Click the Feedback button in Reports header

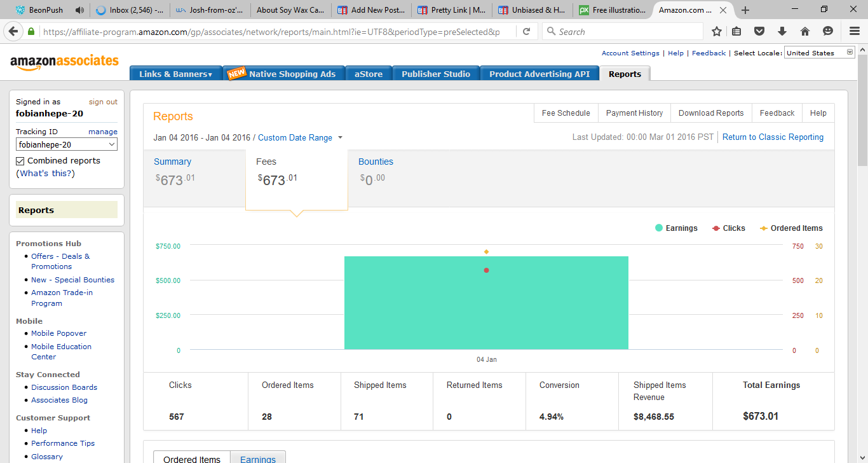pos(777,113)
